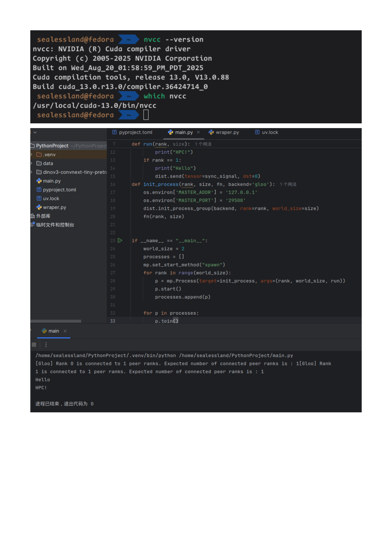This screenshot has height=554, width=392.
Task: Close the main run tab
Action: tap(65, 331)
